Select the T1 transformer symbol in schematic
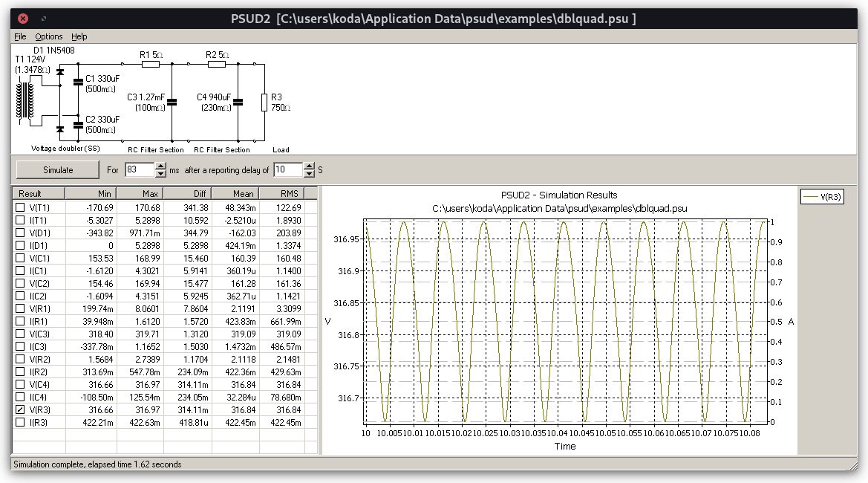 (25, 100)
